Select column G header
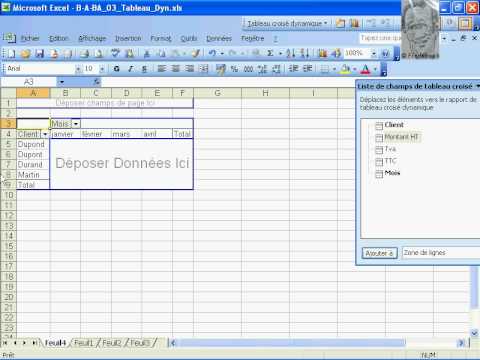 point(217,93)
